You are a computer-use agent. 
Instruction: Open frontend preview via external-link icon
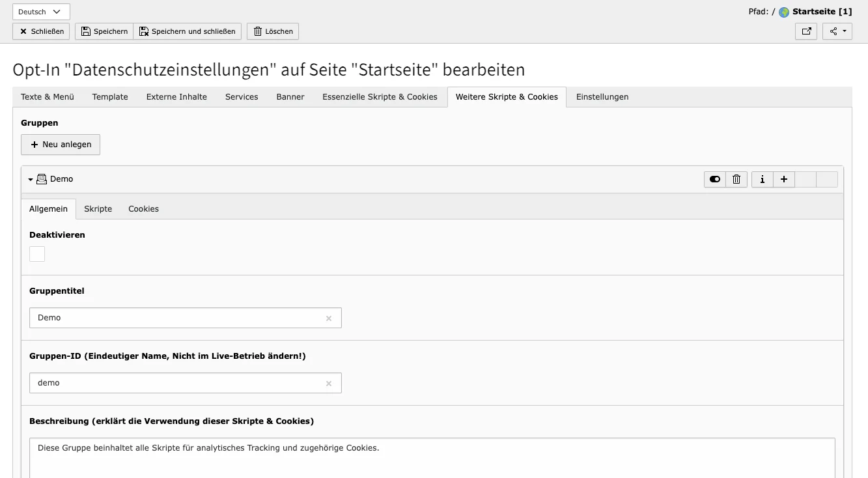(806, 31)
